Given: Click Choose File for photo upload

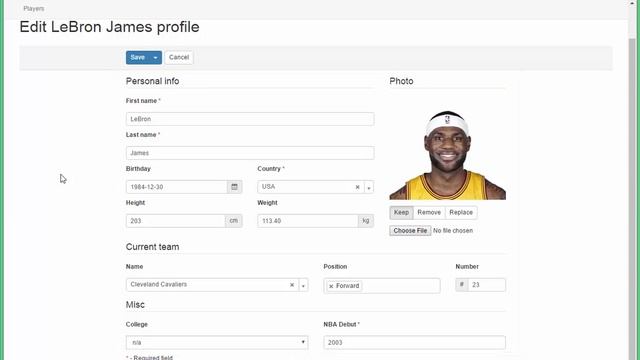Looking at the screenshot, I should (410, 231).
